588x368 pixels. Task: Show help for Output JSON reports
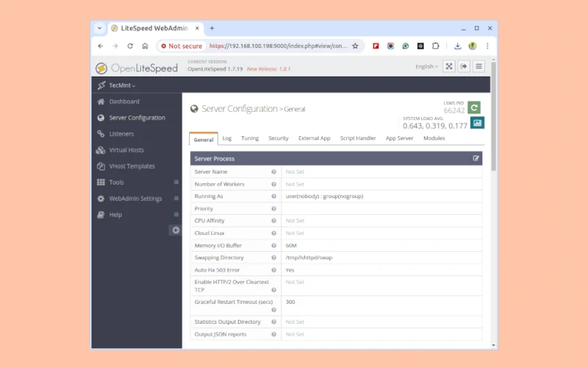[273, 334]
